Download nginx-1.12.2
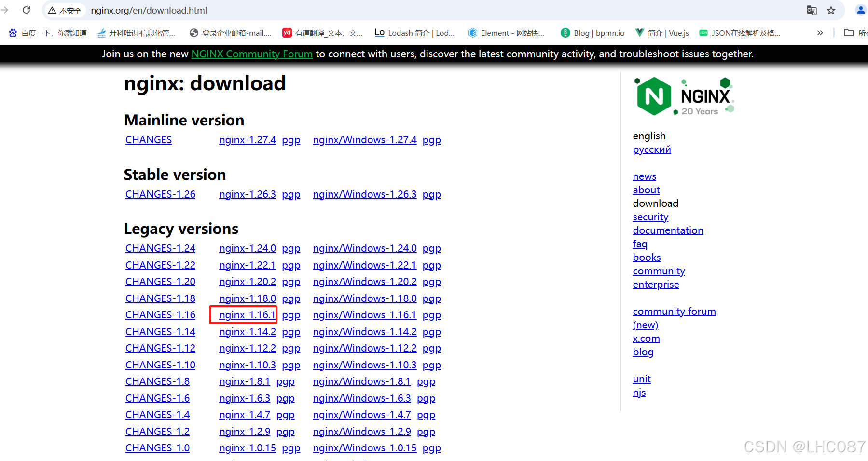This screenshot has height=461, width=868. click(x=248, y=348)
